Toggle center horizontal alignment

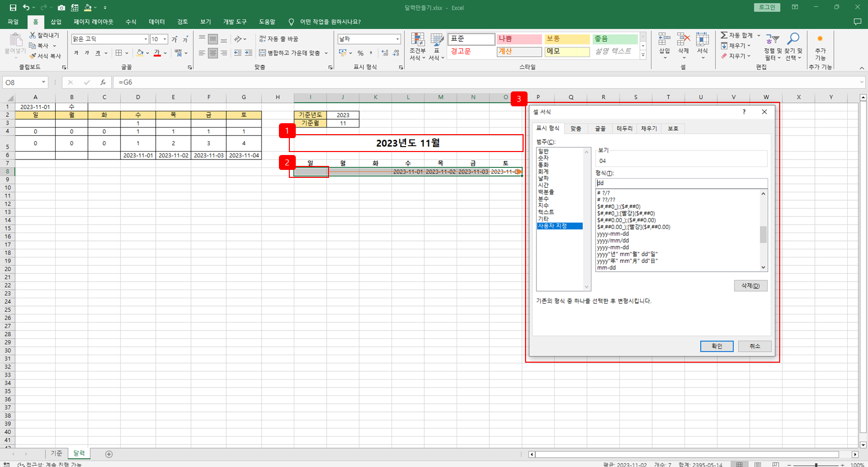coord(213,53)
